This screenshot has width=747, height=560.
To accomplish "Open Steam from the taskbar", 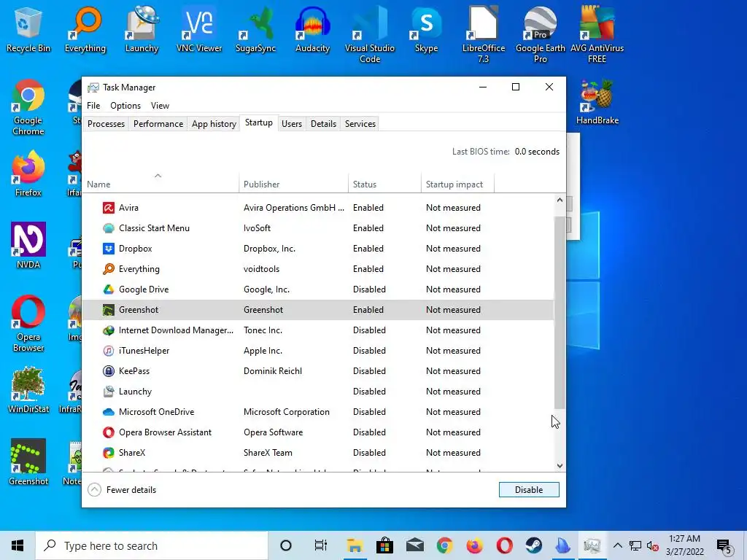I will [x=533, y=545].
